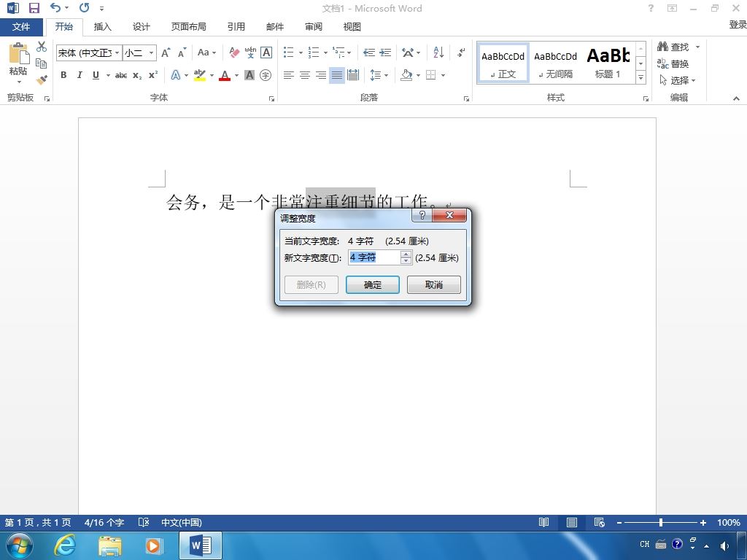Cancel the 调整宽度 dialog with 取消
This screenshot has height=560, width=747.
[434, 285]
